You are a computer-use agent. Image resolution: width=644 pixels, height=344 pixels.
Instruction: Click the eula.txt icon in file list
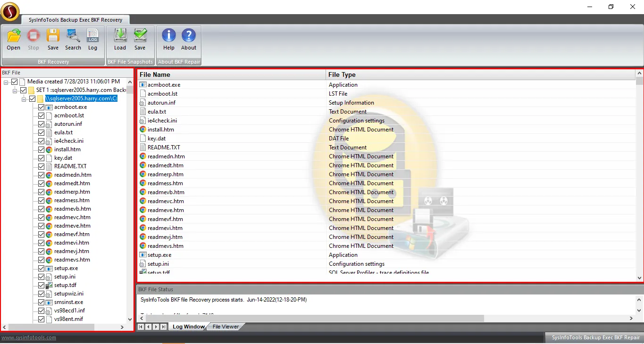click(x=143, y=112)
